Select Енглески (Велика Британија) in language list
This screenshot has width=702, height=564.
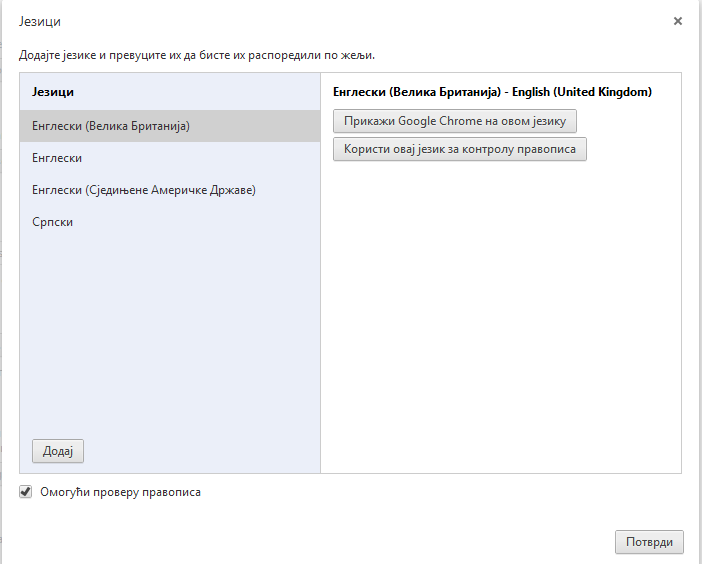[x=170, y=126]
